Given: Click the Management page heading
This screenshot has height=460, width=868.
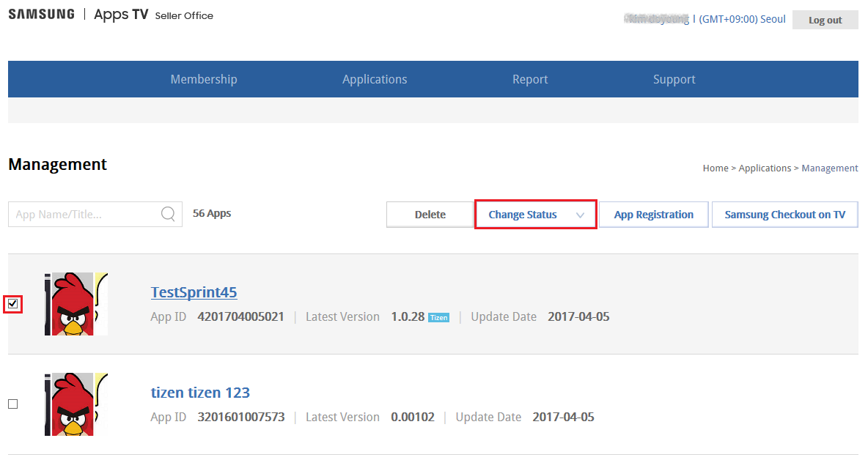Looking at the screenshot, I should click(x=58, y=165).
